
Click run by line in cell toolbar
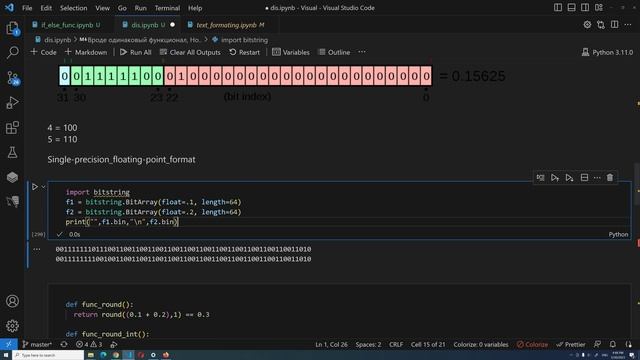point(540,178)
